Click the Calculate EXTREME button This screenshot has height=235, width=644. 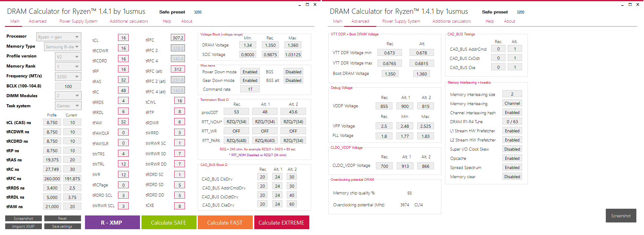282,222
